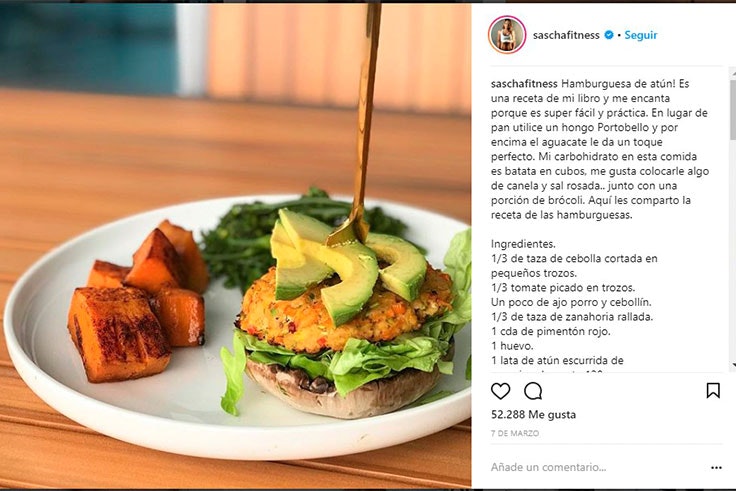Follow the account via Seguir
This screenshot has width=736, height=491.
click(x=641, y=35)
